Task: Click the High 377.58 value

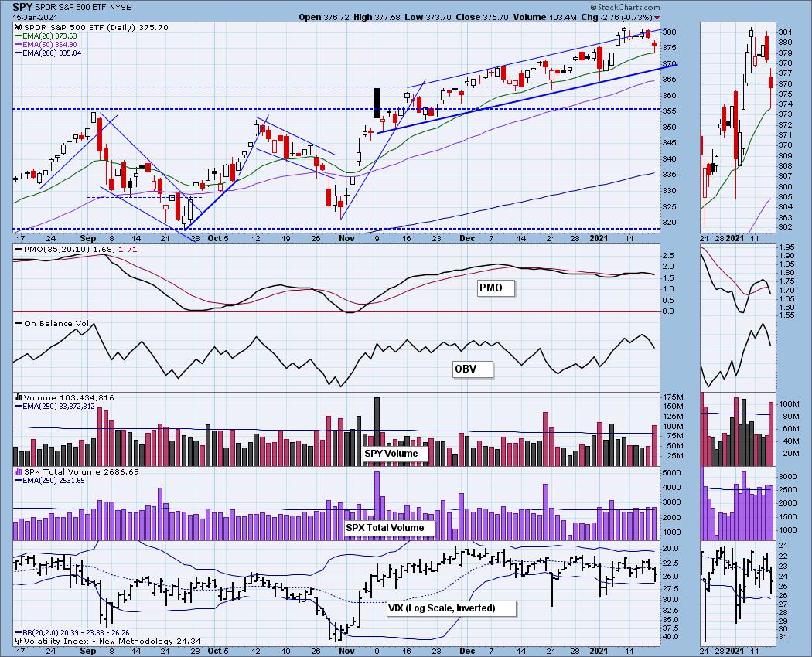Action: 377,17
